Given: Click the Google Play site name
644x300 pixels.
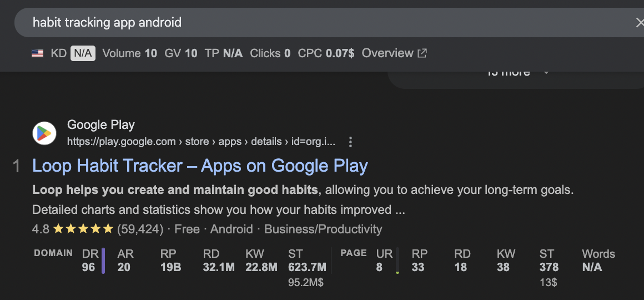Looking at the screenshot, I should point(100,125).
